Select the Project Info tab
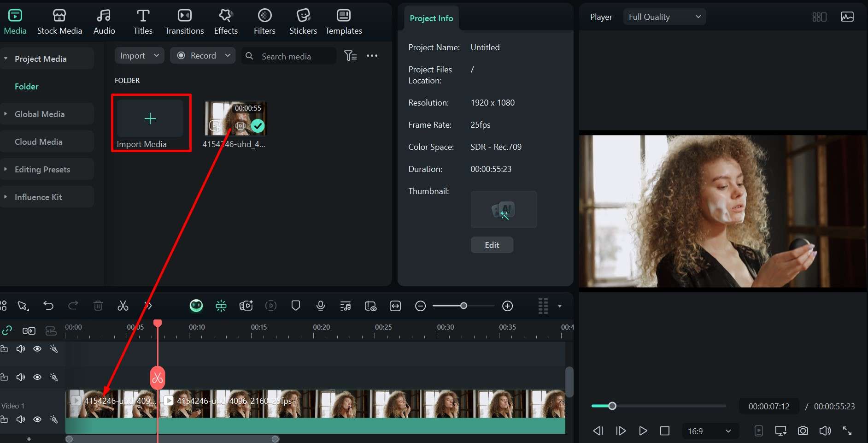Screen dimensions: 868x443 click(x=431, y=18)
